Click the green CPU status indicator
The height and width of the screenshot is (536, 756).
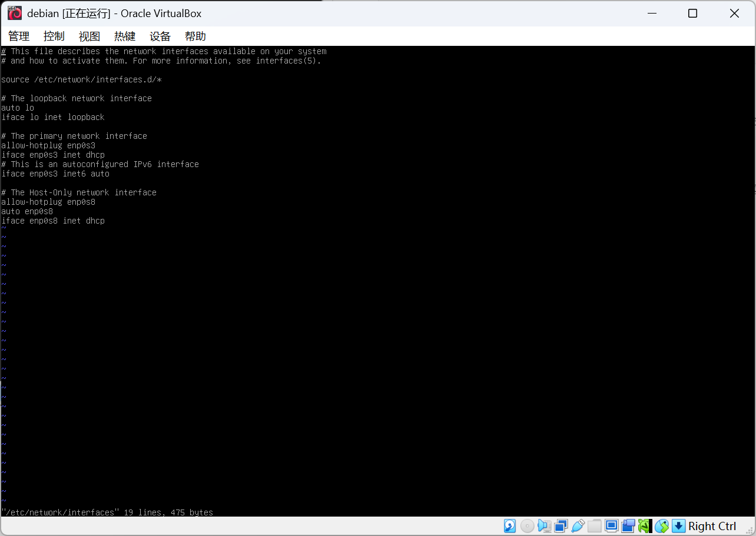[645, 526]
